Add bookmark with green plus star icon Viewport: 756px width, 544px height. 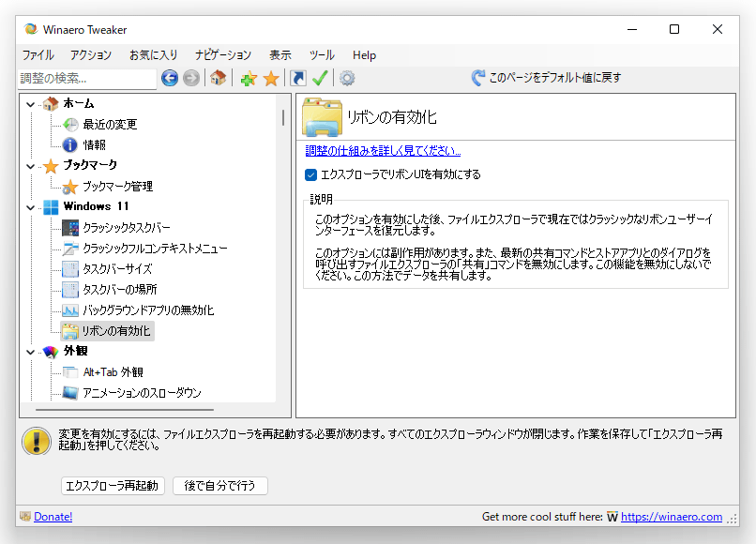(x=249, y=78)
